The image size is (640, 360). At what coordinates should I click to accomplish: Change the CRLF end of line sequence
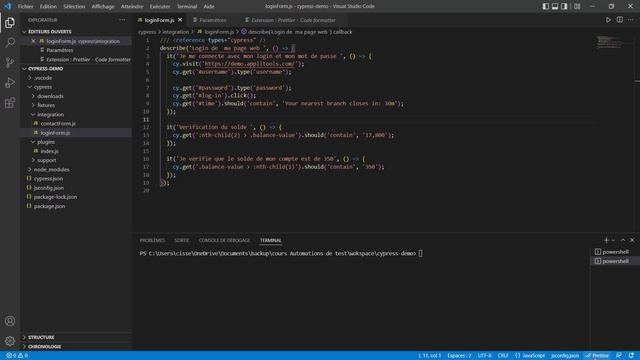(x=503, y=356)
